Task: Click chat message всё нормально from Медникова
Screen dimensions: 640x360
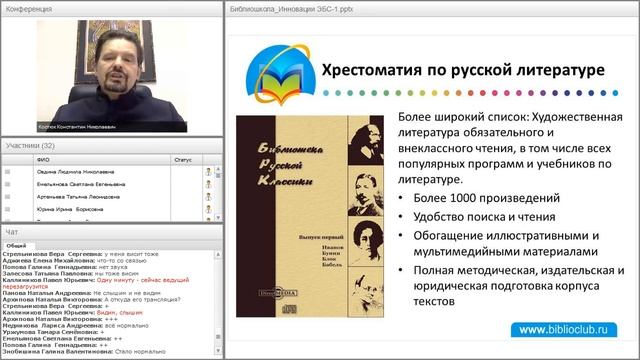Action: tap(127, 326)
